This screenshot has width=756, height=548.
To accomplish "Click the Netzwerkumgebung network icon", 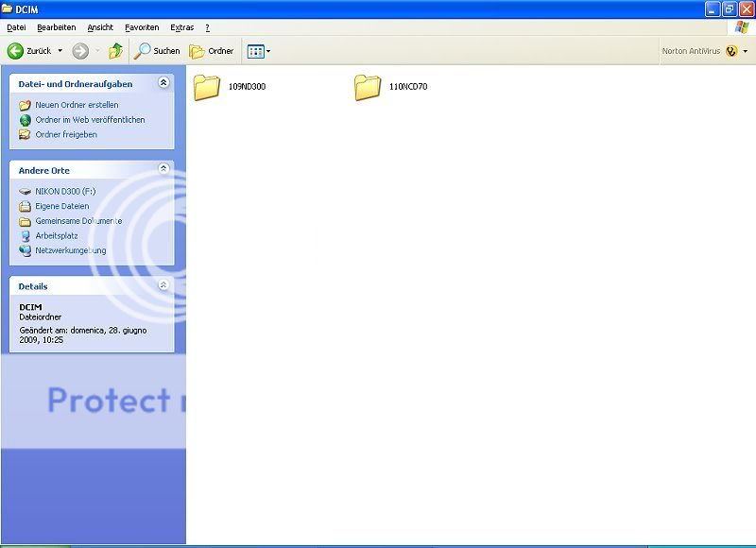I will (26, 250).
